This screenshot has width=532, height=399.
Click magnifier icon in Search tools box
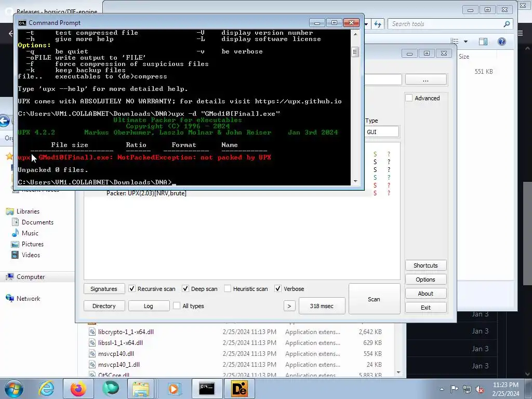pyautogui.click(x=507, y=24)
